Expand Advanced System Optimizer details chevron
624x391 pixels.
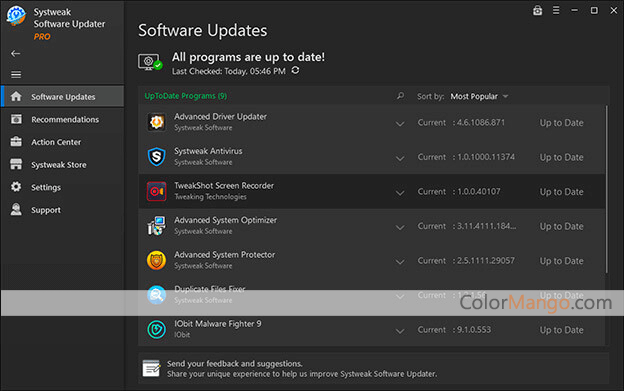(x=400, y=227)
